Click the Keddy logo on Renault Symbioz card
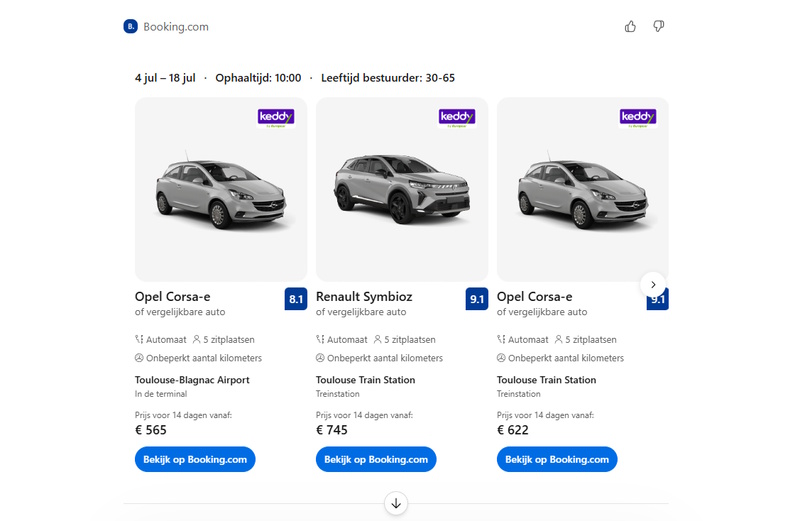Image resolution: width=800 pixels, height=521 pixels. click(x=457, y=118)
